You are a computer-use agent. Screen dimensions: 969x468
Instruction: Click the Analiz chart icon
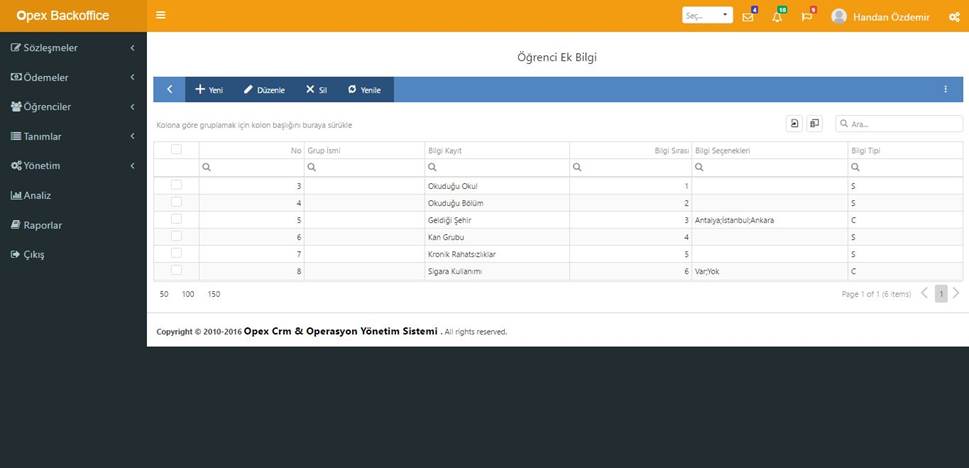point(16,195)
